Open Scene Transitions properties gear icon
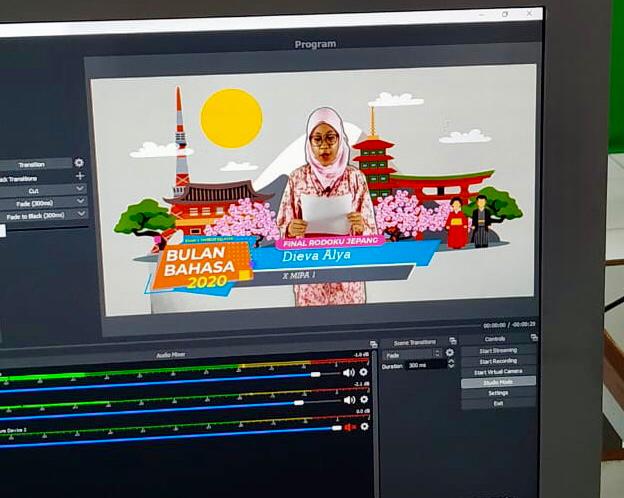Image resolution: width=624 pixels, height=498 pixels. point(449,353)
